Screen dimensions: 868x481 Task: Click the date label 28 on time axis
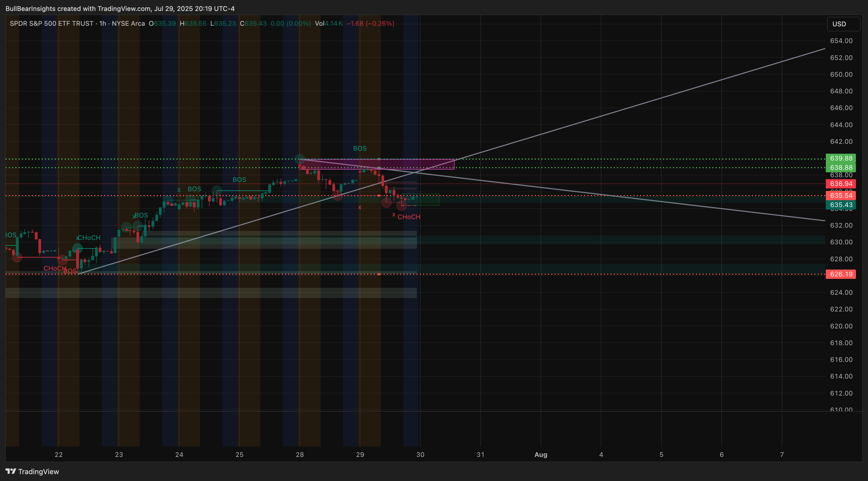pos(300,455)
